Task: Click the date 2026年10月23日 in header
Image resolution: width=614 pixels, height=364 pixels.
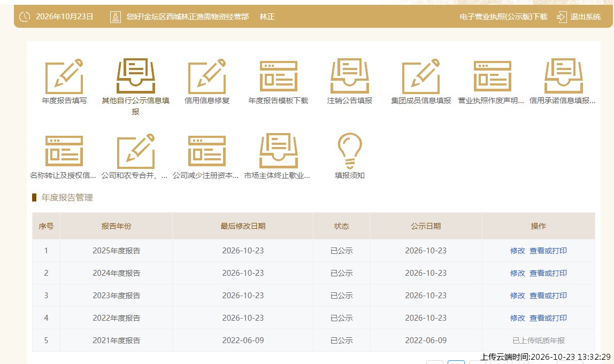Action: coord(65,17)
